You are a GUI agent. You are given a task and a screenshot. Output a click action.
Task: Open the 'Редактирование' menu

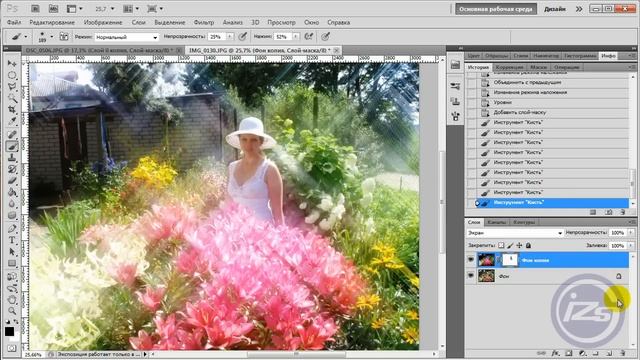coord(52,22)
